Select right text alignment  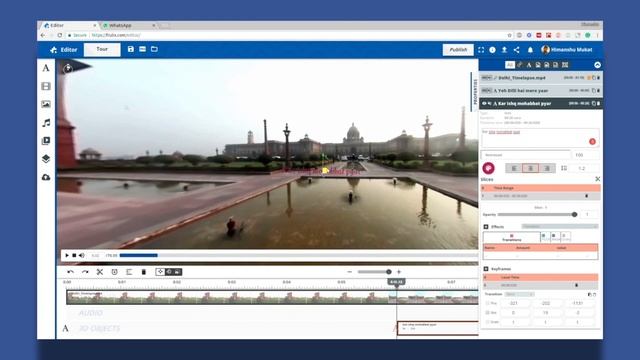click(547, 168)
